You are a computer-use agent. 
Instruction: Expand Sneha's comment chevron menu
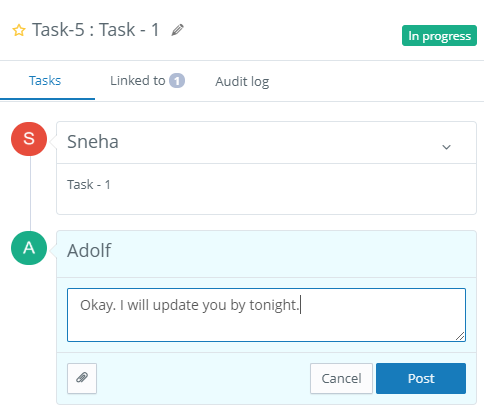(x=446, y=147)
